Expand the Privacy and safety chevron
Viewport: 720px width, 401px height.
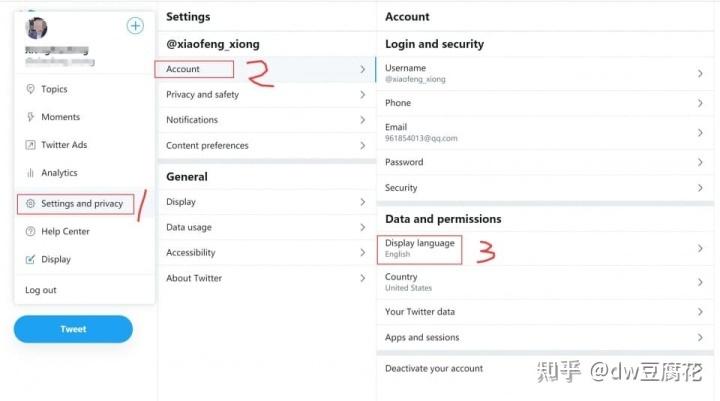(362, 95)
